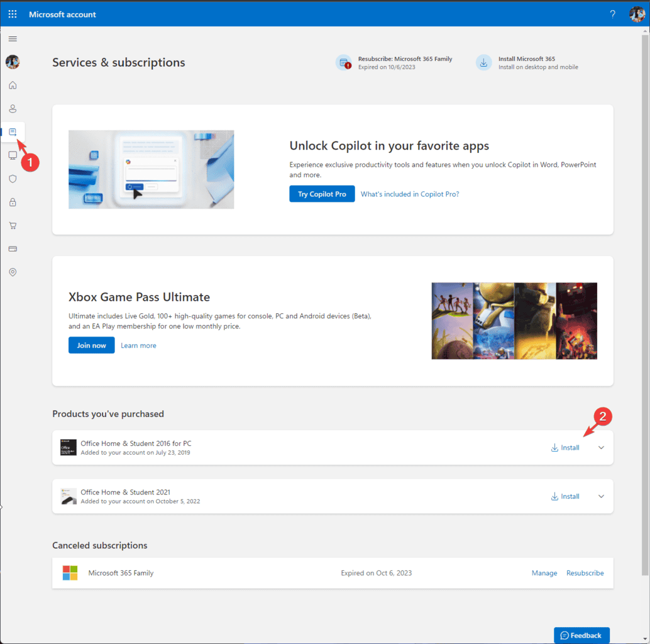650x644 pixels.
Task: Click the Try Copilot Pro button
Action: point(322,194)
